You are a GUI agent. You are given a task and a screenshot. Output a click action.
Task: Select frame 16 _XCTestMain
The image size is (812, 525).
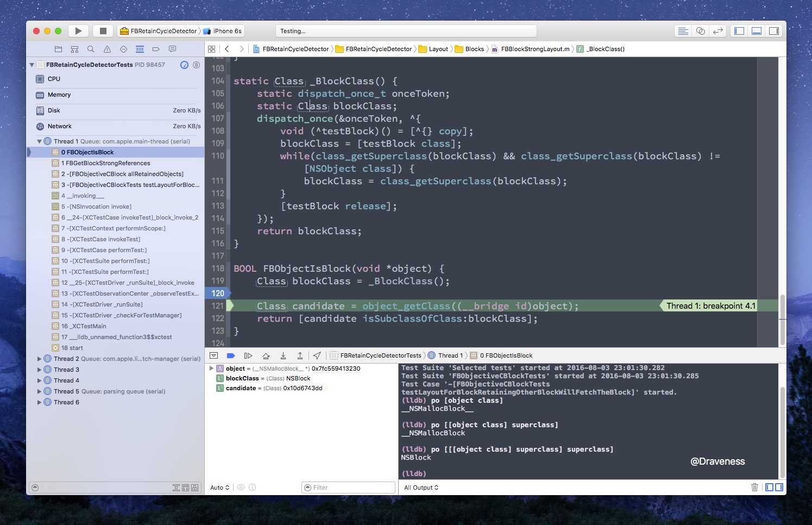click(x=116, y=326)
